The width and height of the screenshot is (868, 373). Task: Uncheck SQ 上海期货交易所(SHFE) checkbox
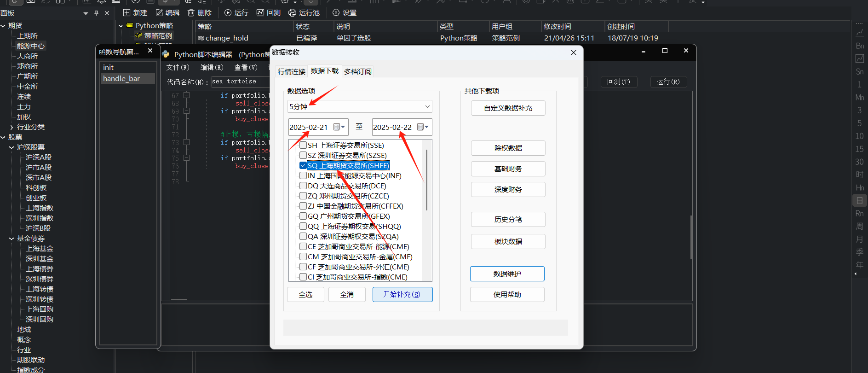click(303, 165)
